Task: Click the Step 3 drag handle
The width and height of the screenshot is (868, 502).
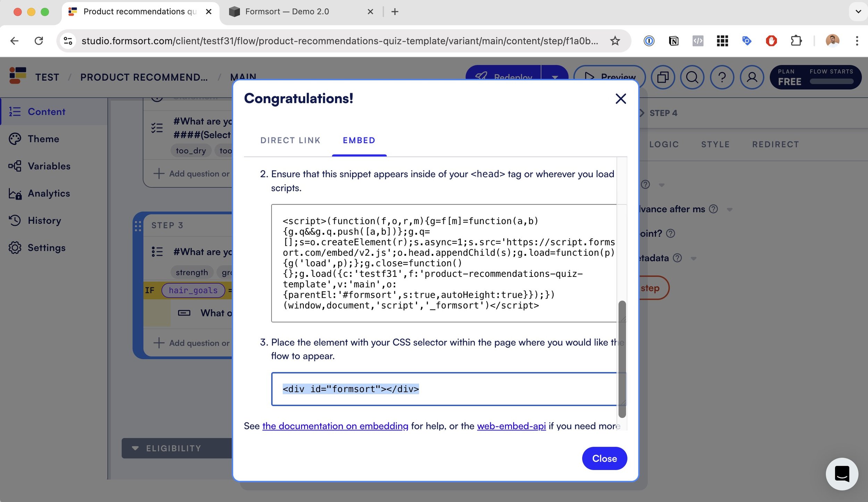Action: (x=138, y=226)
